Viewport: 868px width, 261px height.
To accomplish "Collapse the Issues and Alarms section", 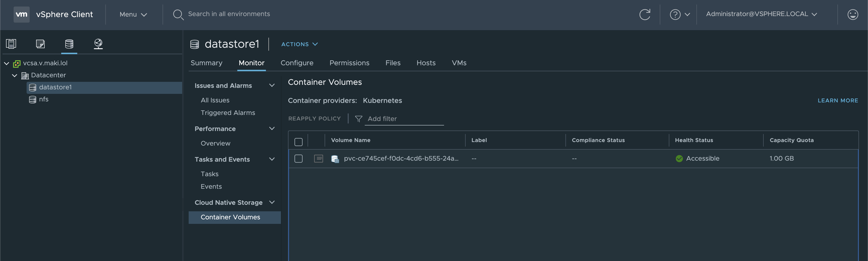I will 272,85.
